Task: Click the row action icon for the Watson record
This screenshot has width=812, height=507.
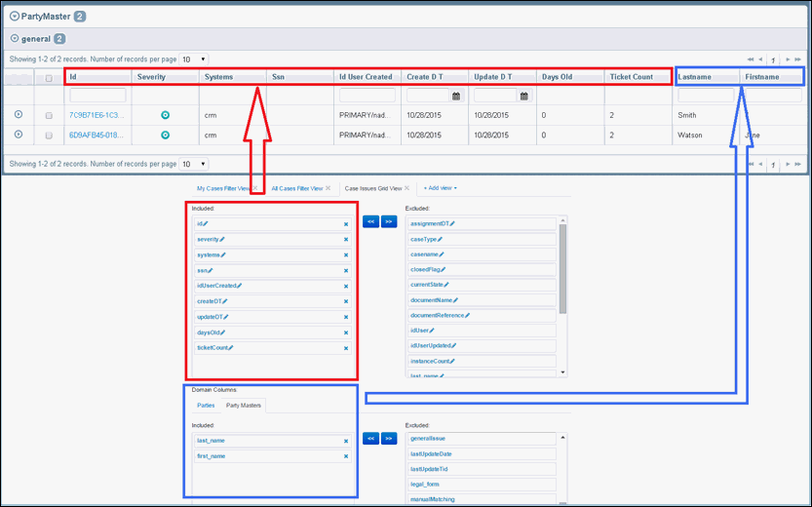Action: pos(19,135)
